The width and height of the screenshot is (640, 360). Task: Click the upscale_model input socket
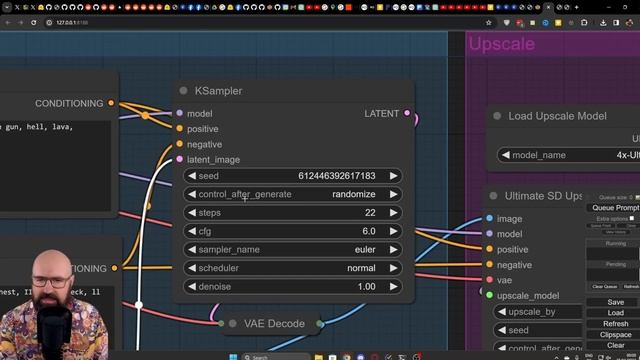click(489, 295)
